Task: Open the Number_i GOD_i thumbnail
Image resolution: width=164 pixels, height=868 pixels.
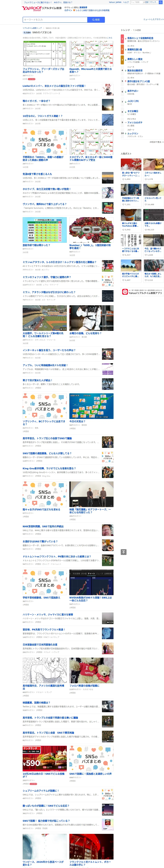Action: pyautogui.click(x=91, y=230)
